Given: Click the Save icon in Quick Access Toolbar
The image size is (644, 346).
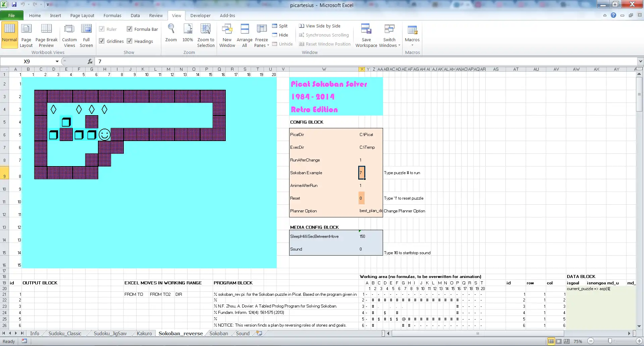Looking at the screenshot, I should coord(14,5).
